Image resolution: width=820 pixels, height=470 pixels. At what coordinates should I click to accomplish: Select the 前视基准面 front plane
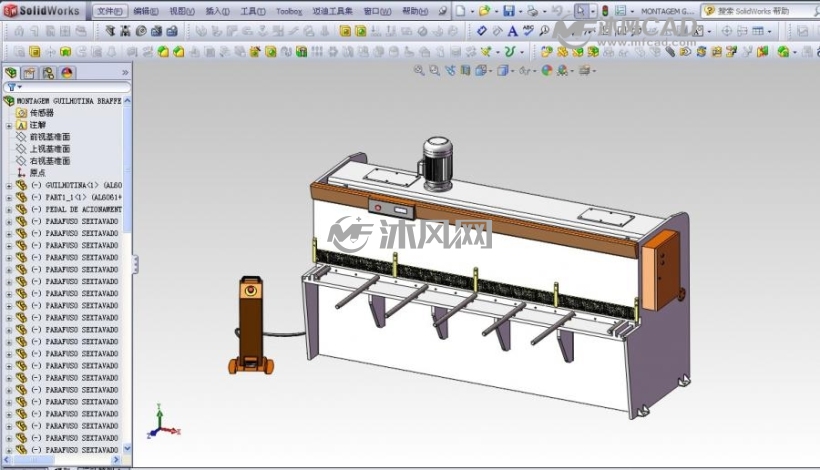(x=50, y=136)
